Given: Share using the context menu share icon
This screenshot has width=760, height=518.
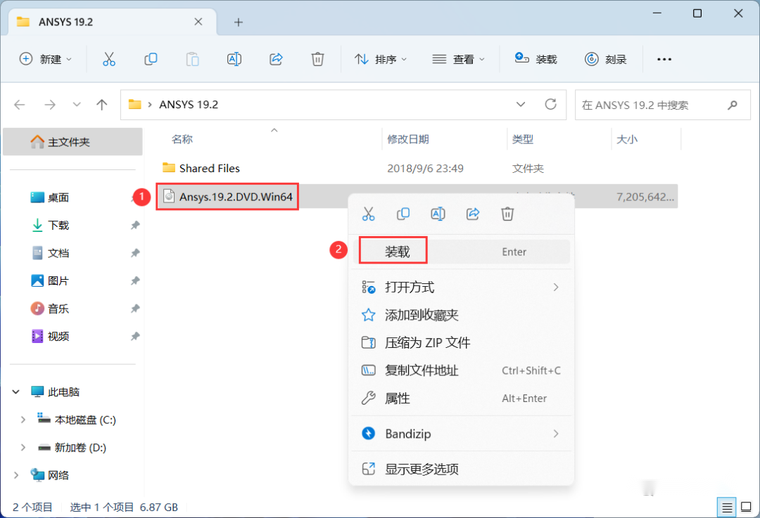Looking at the screenshot, I should click(x=473, y=214).
